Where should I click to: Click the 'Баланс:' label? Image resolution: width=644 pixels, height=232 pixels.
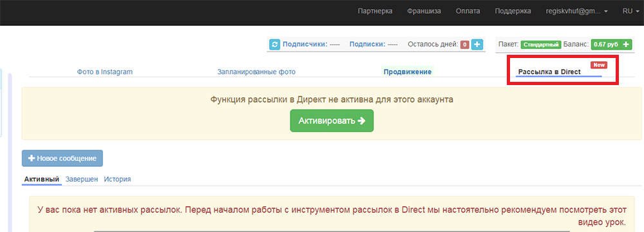576,44
